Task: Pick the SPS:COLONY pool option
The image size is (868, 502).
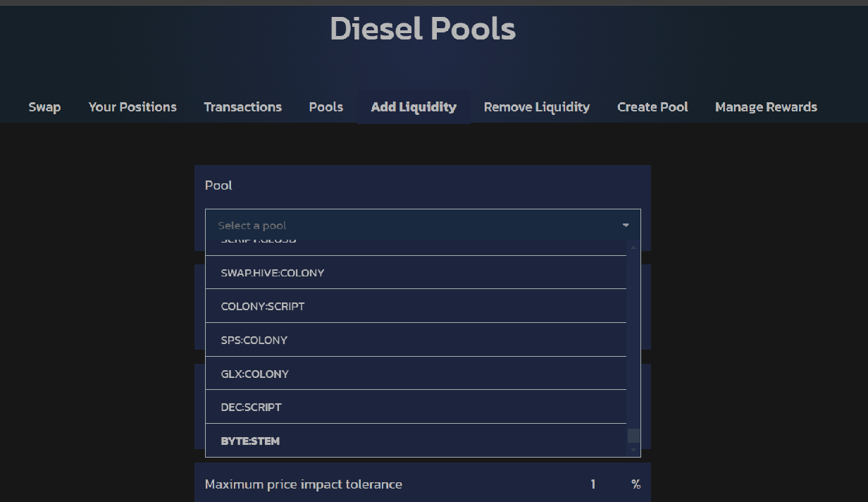Action: (416, 341)
